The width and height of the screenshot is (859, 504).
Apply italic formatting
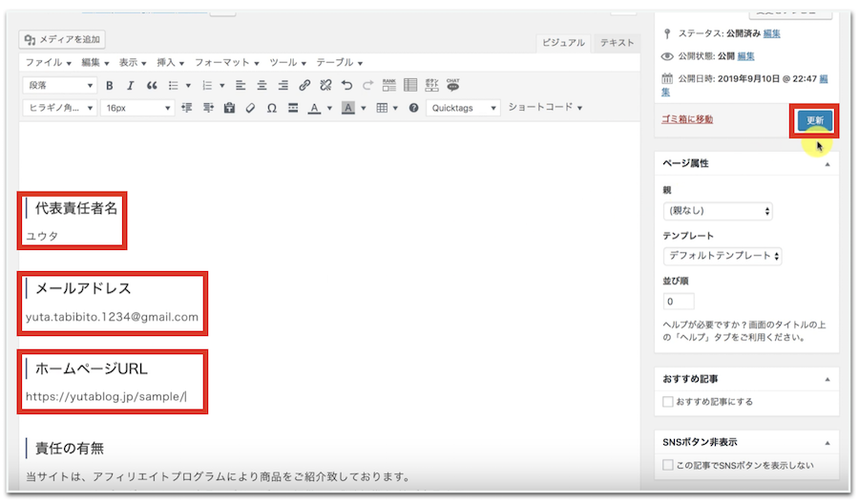[x=130, y=85]
